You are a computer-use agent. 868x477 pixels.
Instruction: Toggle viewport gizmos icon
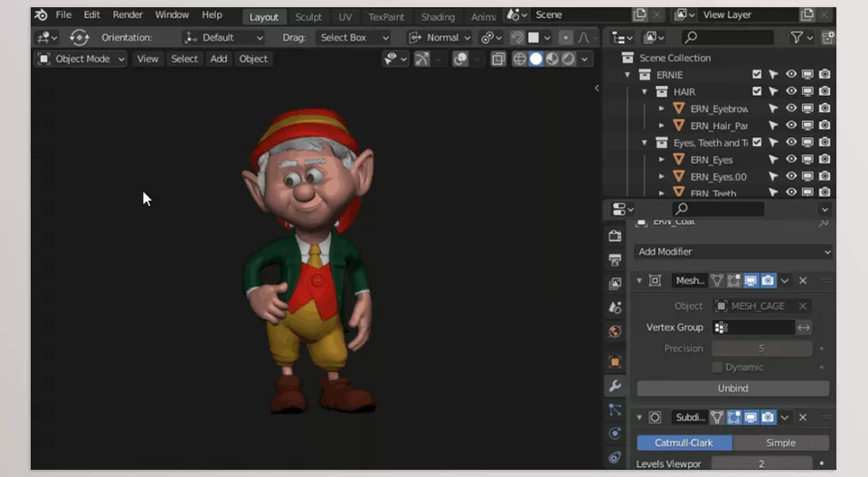pos(422,59)
